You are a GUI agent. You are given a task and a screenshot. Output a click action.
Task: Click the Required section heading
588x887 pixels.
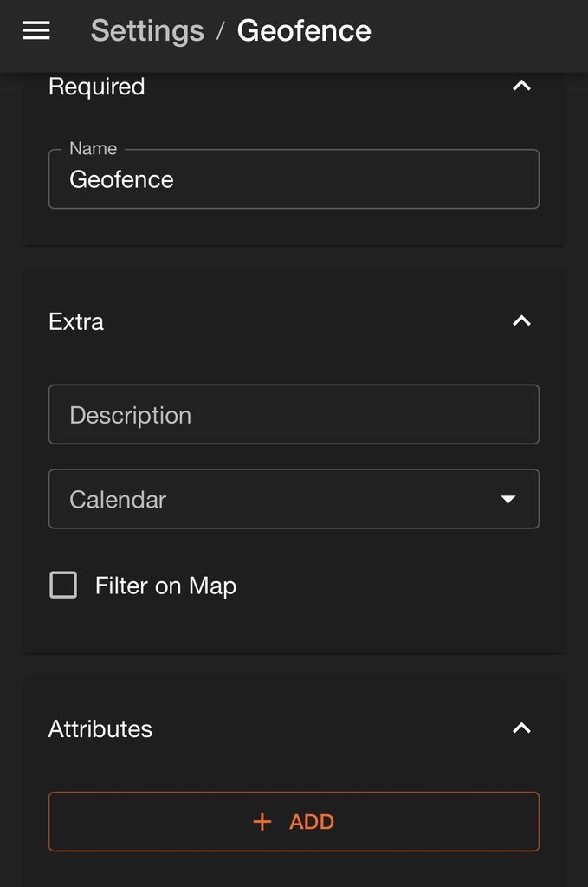pyautogui.click(x=96, y=87)
